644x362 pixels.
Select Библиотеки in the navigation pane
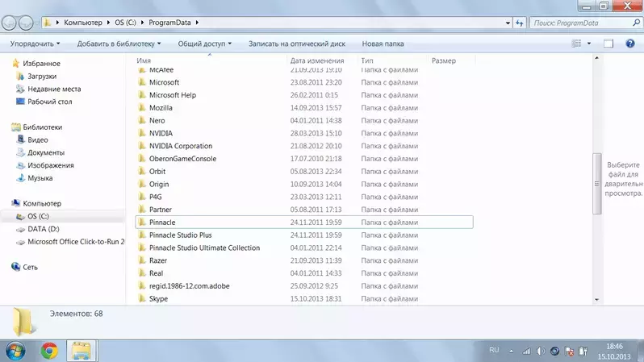click(42, 127)
